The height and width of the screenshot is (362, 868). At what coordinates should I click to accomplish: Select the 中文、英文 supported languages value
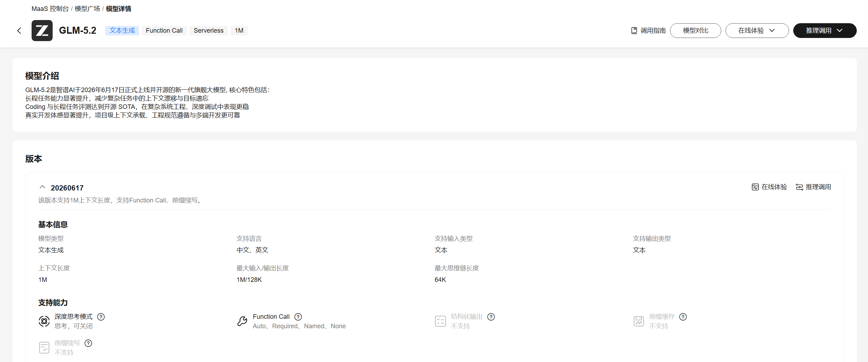252,250
